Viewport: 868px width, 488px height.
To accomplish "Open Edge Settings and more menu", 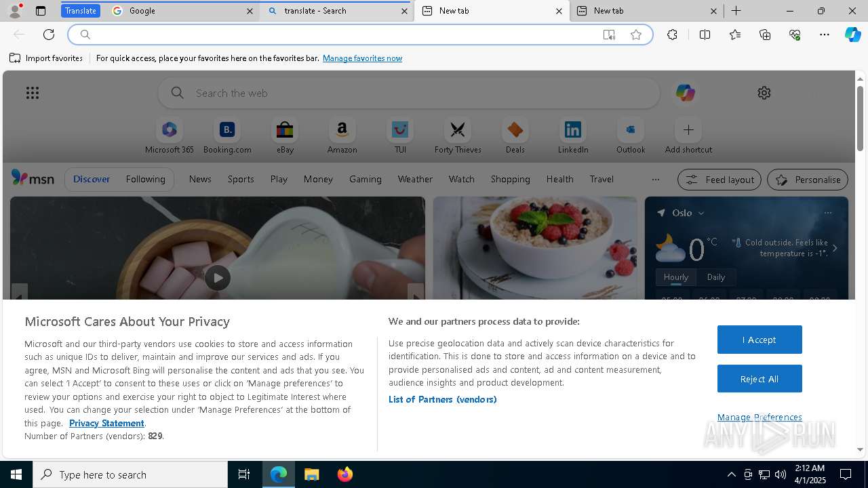I will click(825, 35).
